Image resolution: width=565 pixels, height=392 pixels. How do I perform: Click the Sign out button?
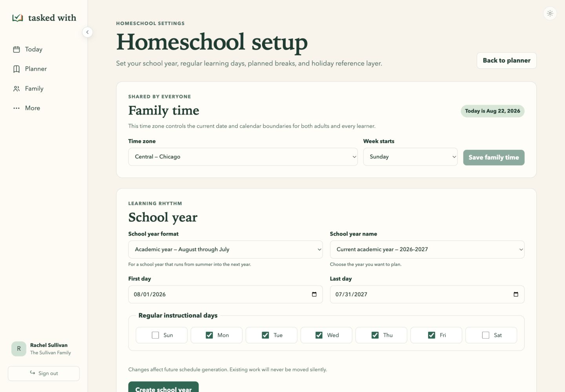(44, 373)
